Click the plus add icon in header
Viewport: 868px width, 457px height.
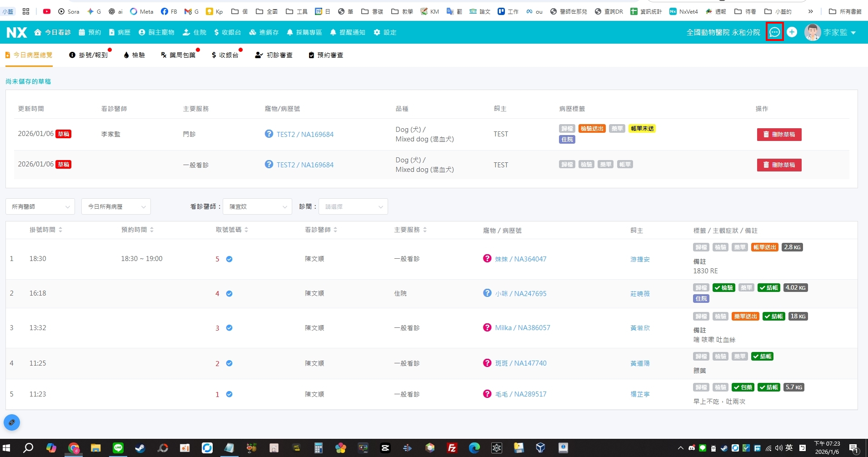tap(792, 32)
